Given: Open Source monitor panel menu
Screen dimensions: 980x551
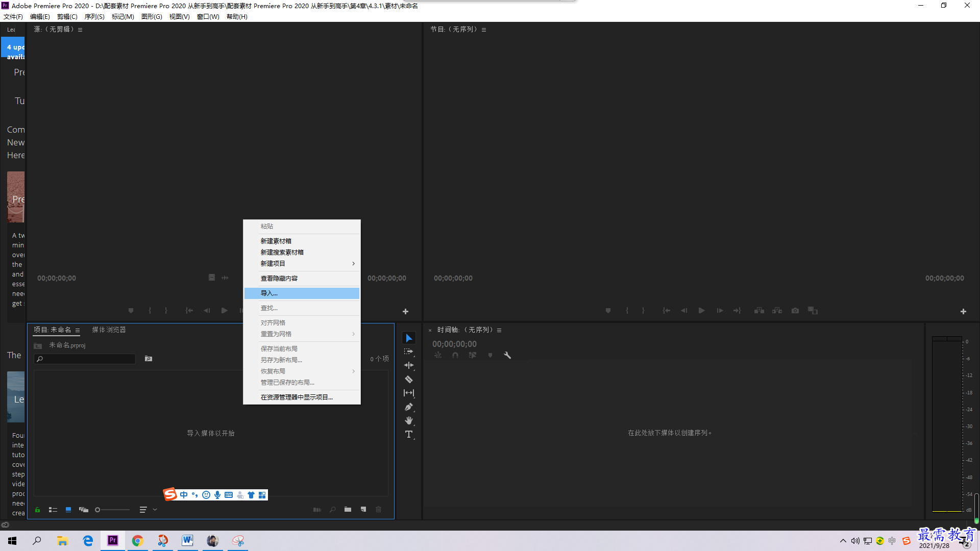Looking at the screenshot, I should click(80, 30).
